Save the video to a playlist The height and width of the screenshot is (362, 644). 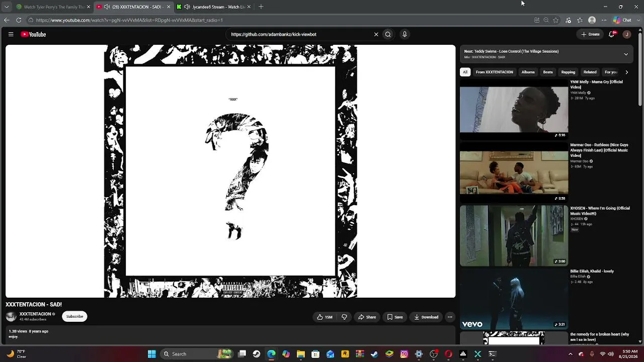pos(395,317)
